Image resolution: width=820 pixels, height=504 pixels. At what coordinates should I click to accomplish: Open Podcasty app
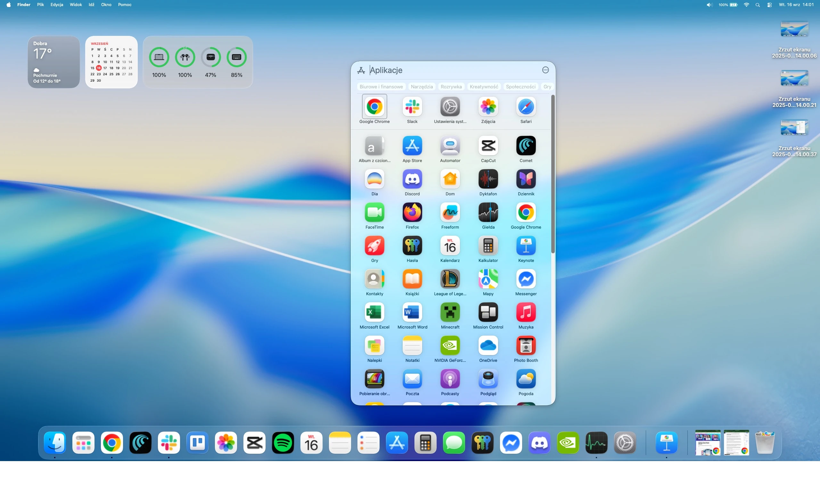click(450, 379)
